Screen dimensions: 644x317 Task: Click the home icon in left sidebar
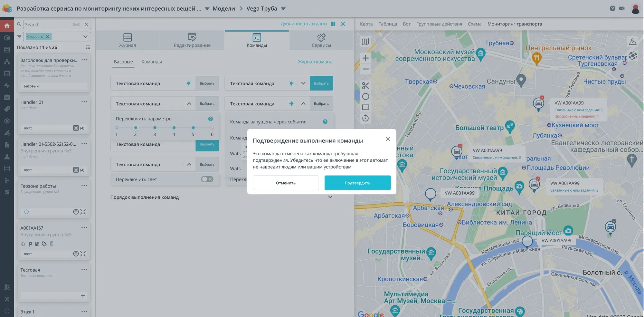(x=7, y=25)
